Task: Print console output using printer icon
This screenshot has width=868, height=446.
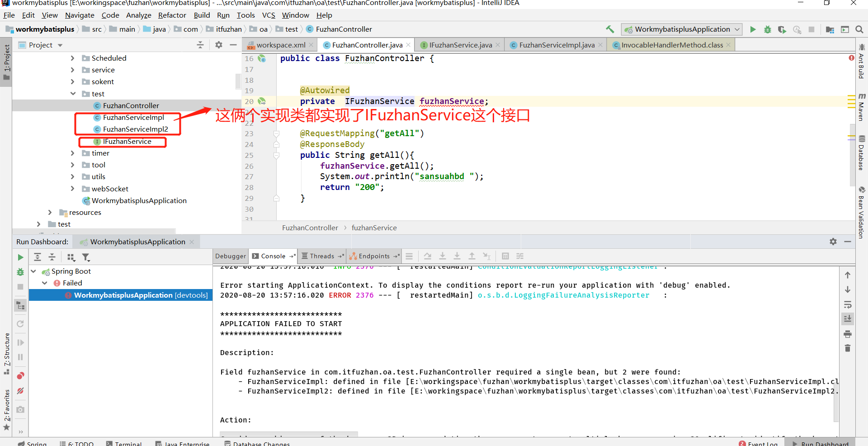Action: tap(848, 334)
